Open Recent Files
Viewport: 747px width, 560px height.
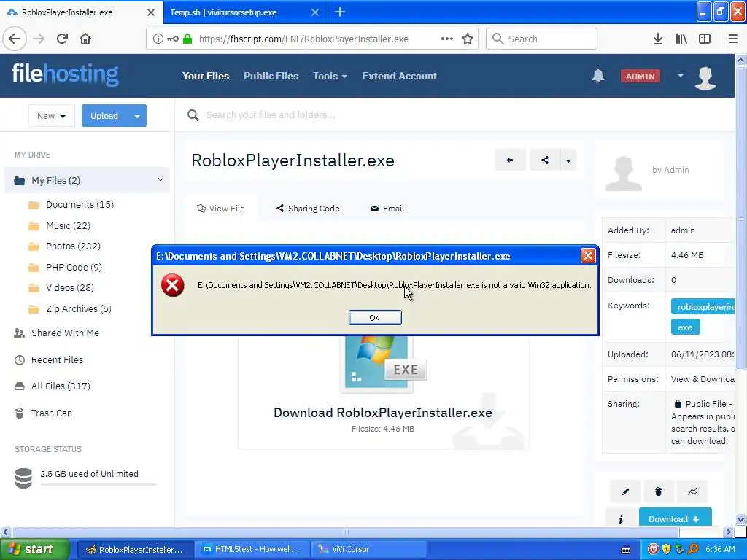[57, 359]
